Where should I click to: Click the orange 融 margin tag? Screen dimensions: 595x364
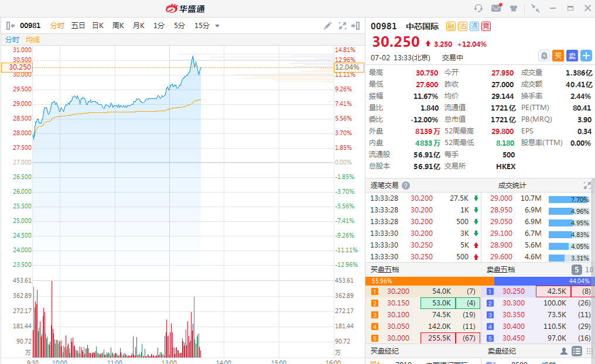450,26
